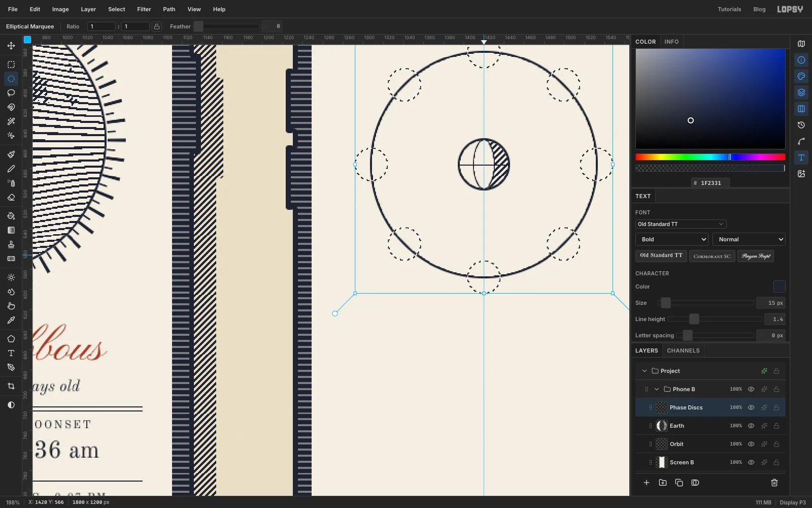This screenshot has height=508, width=812.
Task: Select the Clone Stamp tool
Action: (11, 244)
